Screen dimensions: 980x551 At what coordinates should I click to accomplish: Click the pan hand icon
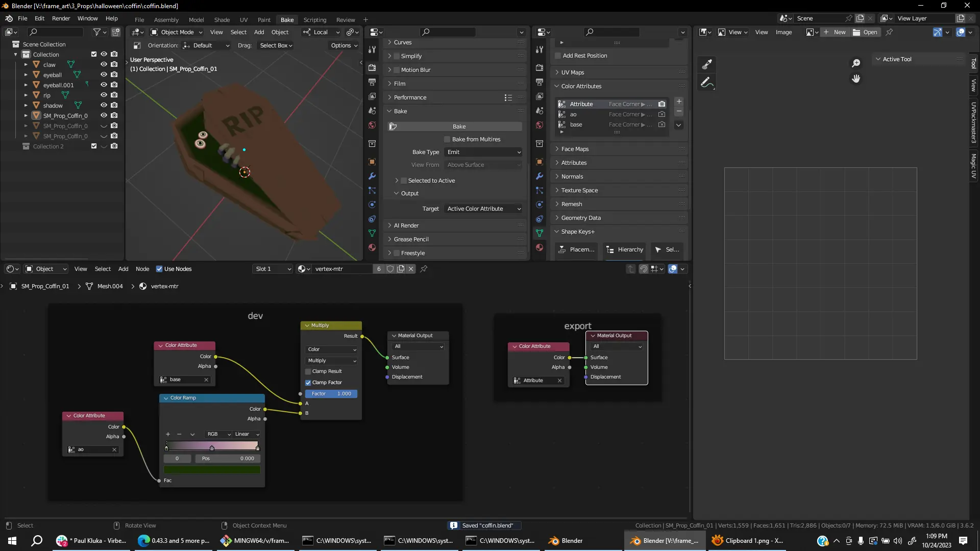[856, 79]
